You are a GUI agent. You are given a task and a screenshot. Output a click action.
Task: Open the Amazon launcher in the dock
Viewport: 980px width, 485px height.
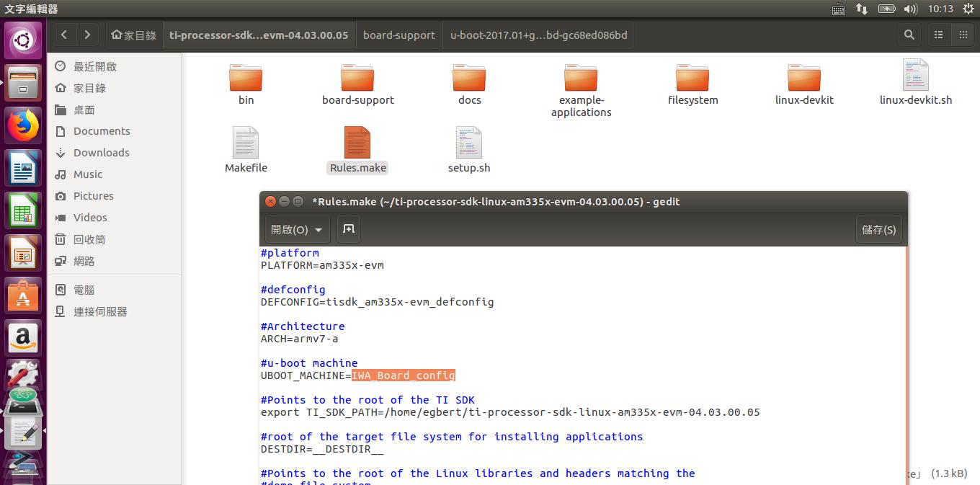[x=23, y=338]
